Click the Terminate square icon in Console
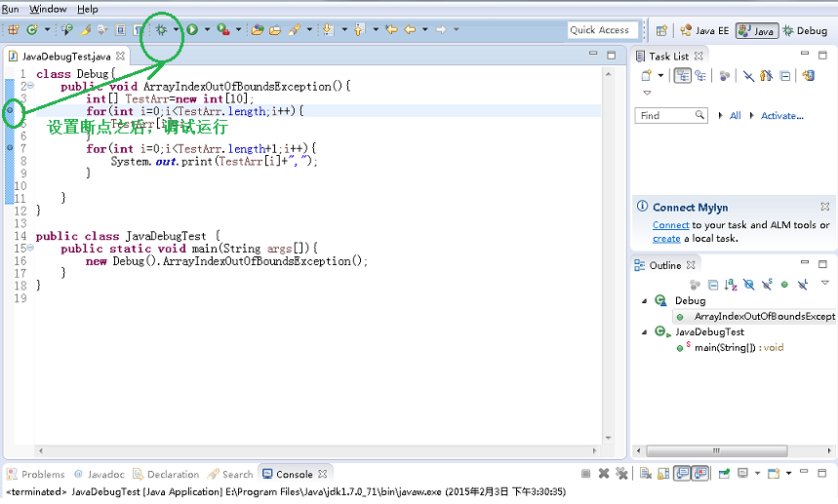 tap(585, 474)
